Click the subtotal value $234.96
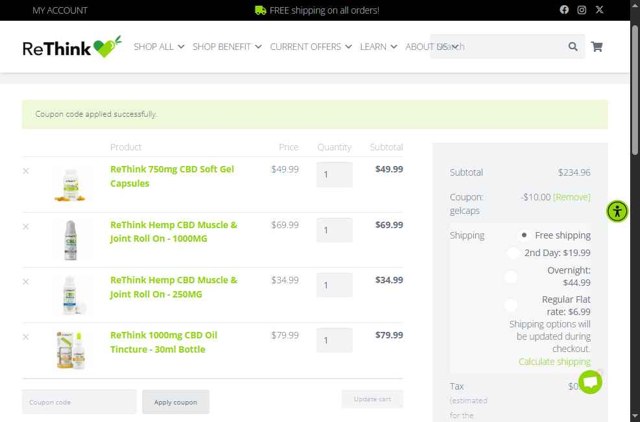 point(574,172)
